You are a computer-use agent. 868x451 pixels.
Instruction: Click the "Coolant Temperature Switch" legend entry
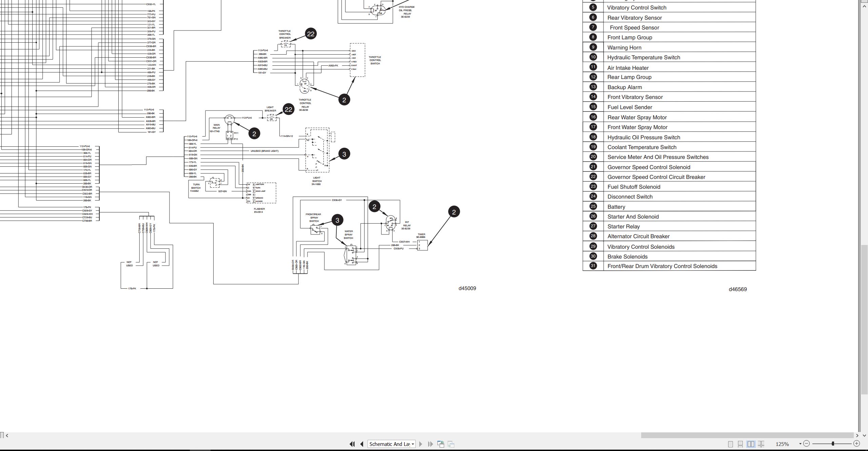coord(642,147)
